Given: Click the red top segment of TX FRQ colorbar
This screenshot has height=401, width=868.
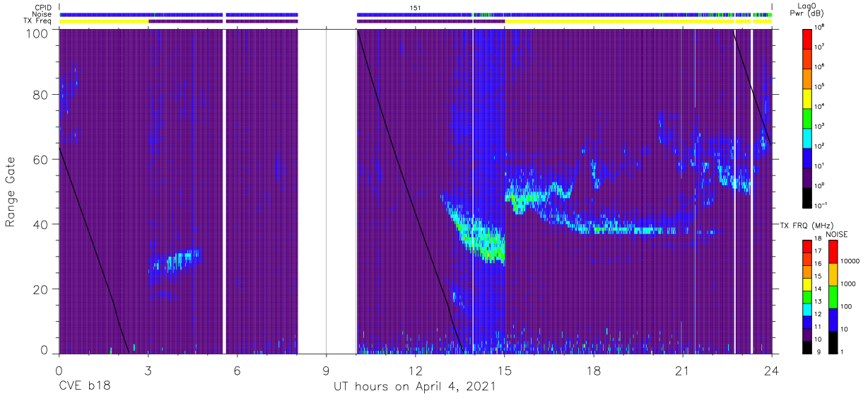Looking at the screenshot, I should (x=808, y=246).
